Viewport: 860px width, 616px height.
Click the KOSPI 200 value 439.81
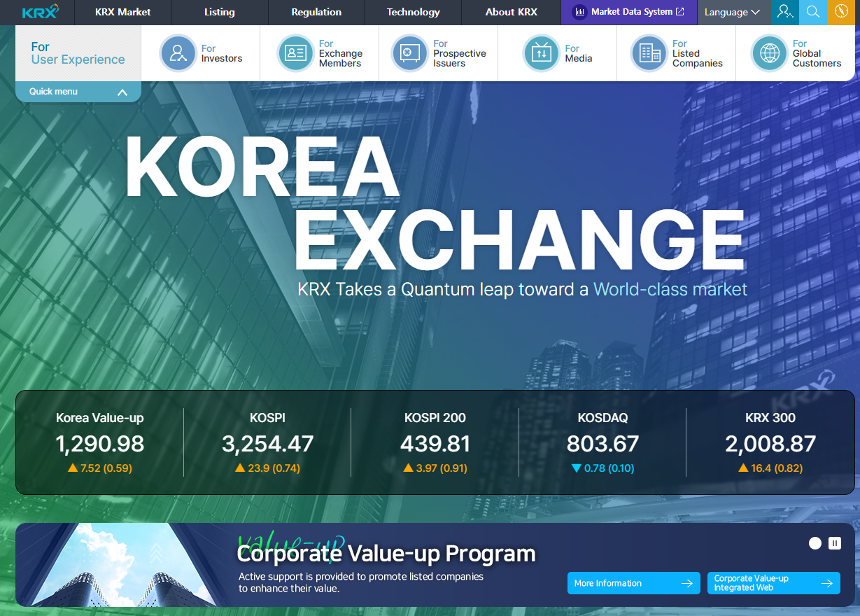click(x=435, y=444)
